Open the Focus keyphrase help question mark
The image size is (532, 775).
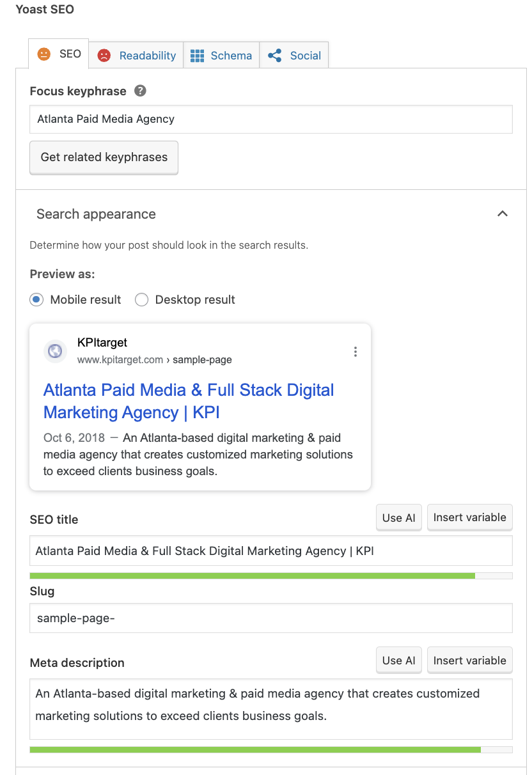141,91
